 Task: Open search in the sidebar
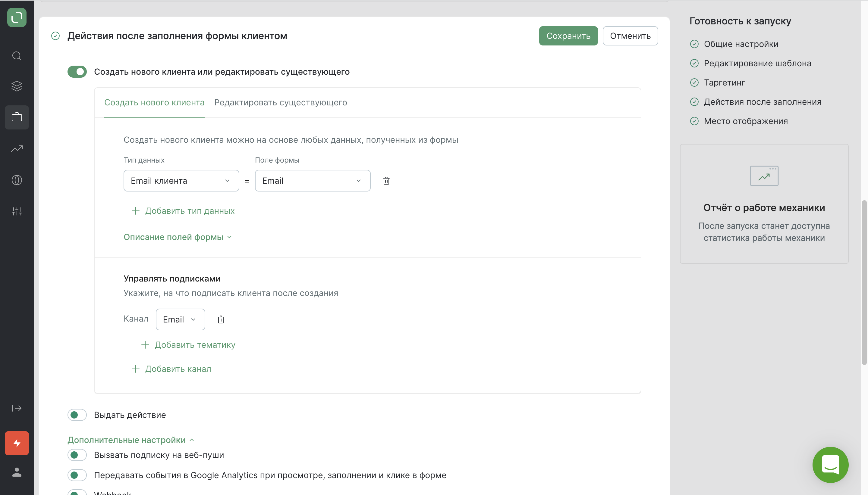click(17, 55)
